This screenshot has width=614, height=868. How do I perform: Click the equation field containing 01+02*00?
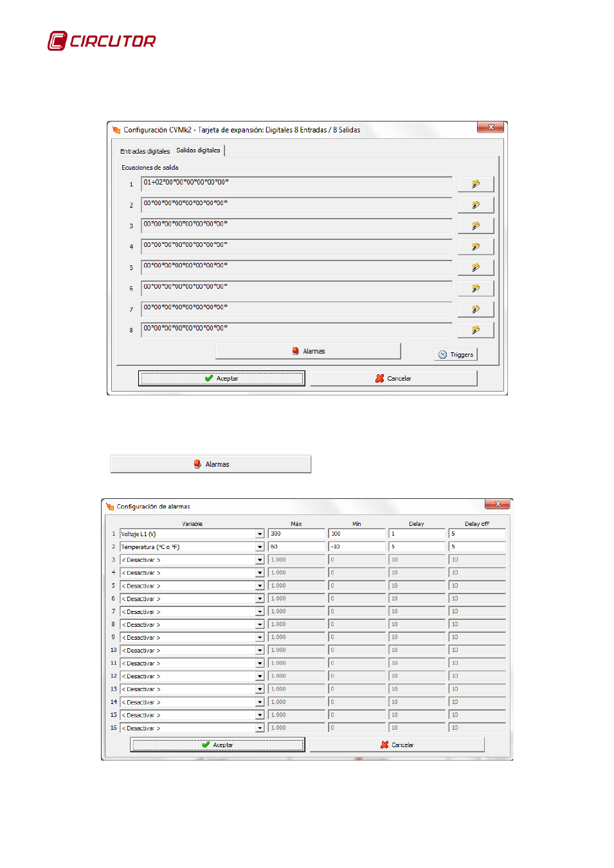pyautogui.click(x=296, y=184)
